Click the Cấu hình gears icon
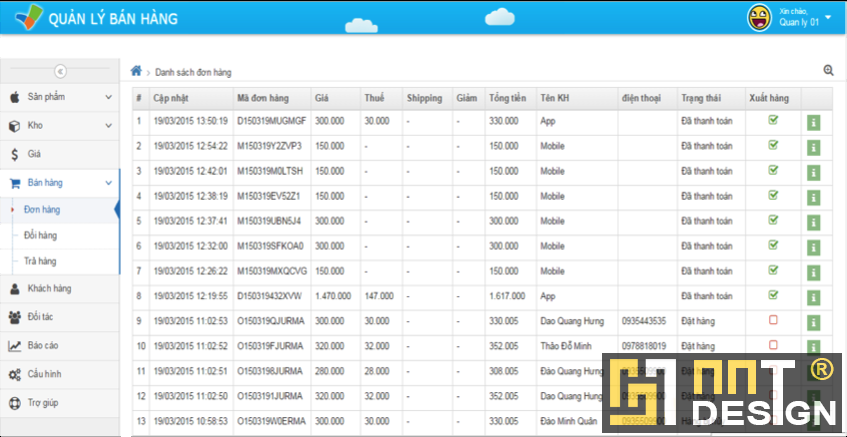The width and height of the screenshot is (847, 437). pyautogui.click(x=15, y=374)
